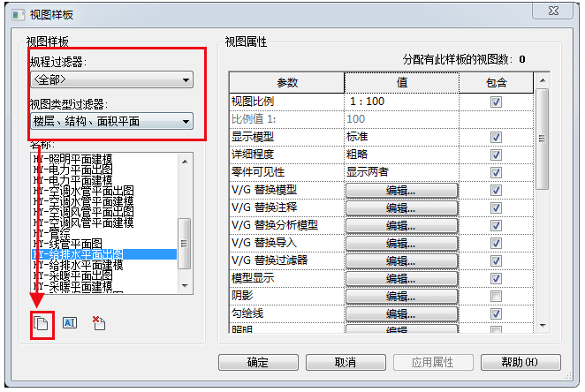The width and height of the screenshot is (585, 392).
Task: Close the 视图样板 dialog
Action: tap(554, 11)
